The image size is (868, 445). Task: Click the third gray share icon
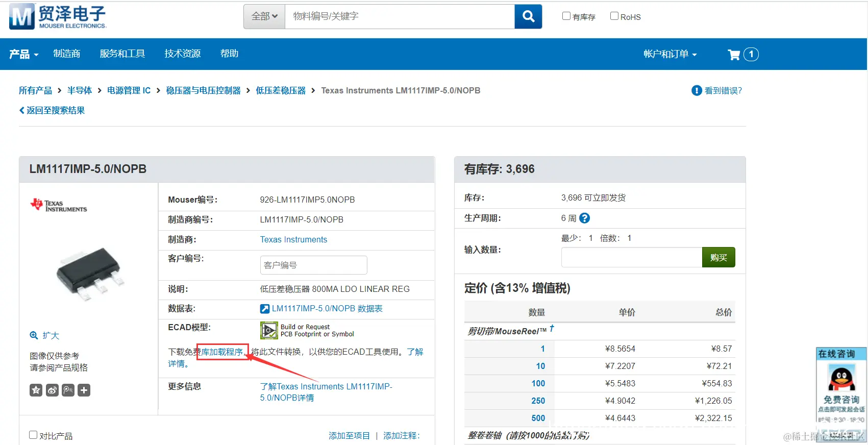(68, 390)
